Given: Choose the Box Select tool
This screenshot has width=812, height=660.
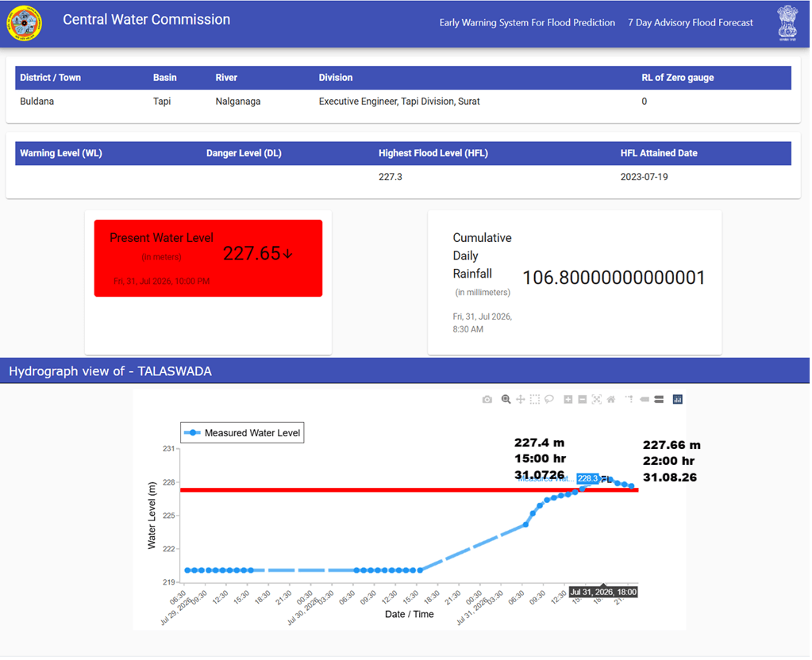Looking at the screenshot, I should point(535,400).
